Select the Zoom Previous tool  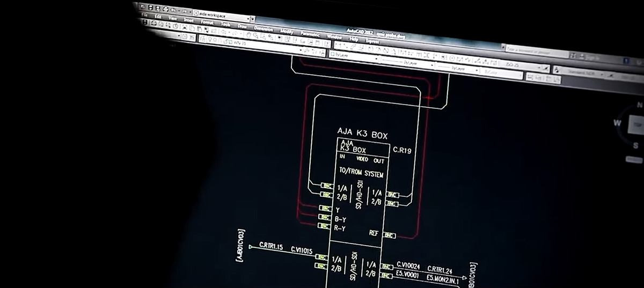pyautogui.click(x=271, y=37)
